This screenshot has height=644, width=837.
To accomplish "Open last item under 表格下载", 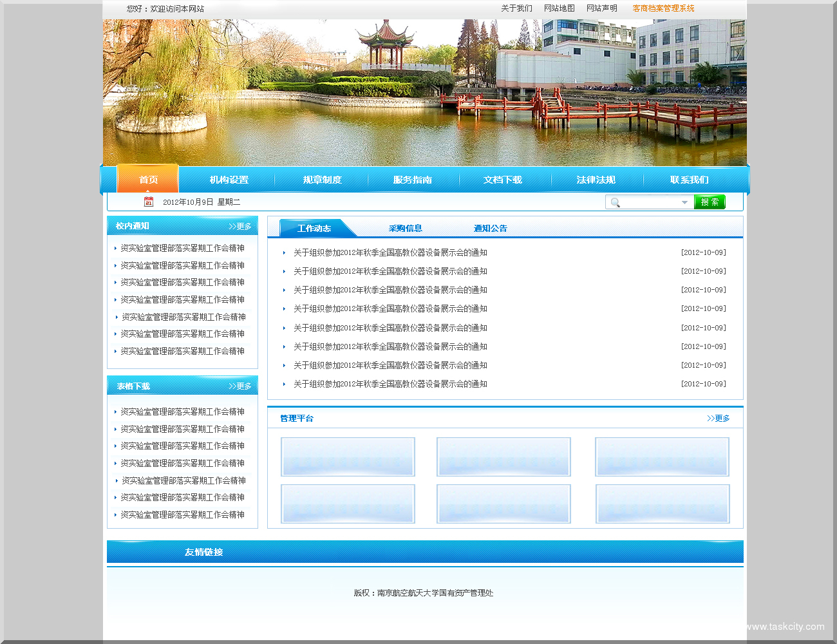I will (182, 515).
